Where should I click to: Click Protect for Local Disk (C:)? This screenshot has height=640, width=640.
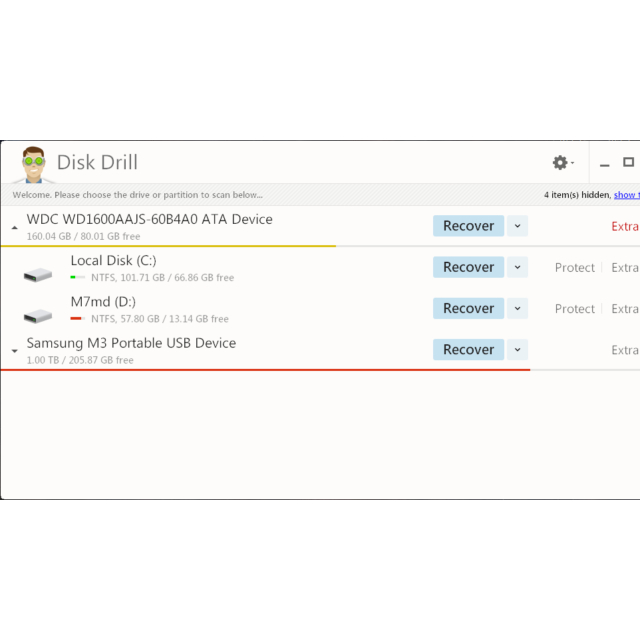(574, 268)
